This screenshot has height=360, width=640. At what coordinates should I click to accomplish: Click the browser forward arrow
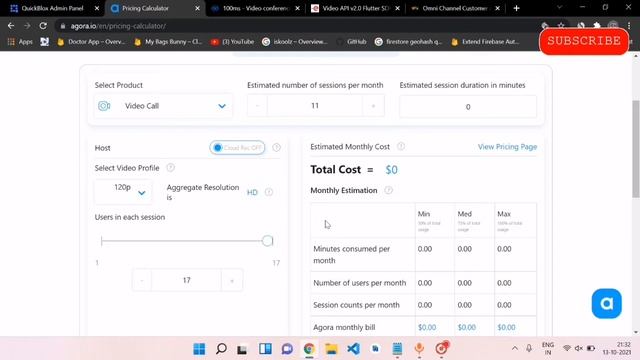click(x=27, y=26)
